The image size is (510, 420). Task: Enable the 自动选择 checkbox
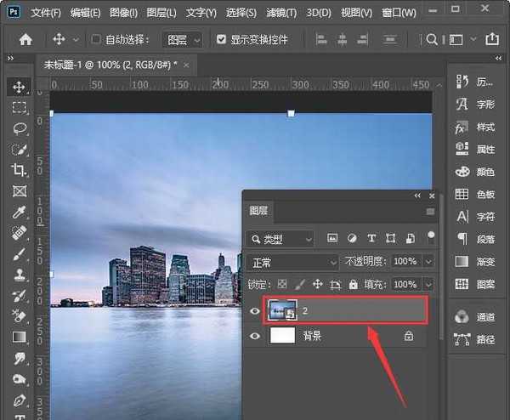[x=96, y=39]
